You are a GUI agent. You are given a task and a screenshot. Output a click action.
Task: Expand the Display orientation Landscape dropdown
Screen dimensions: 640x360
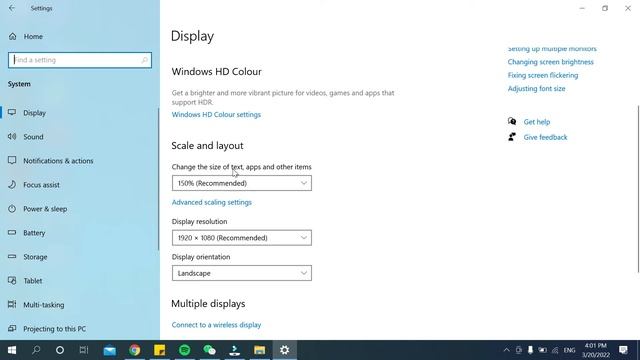click(x=242, y=273)
